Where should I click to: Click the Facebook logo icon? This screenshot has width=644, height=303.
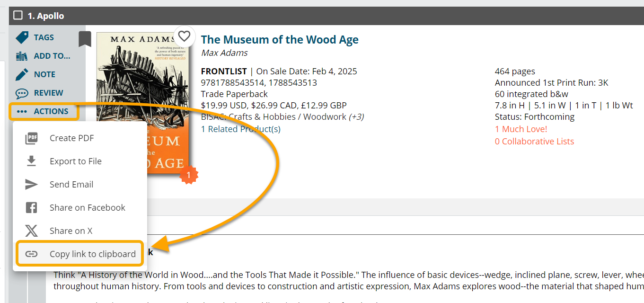31,207
